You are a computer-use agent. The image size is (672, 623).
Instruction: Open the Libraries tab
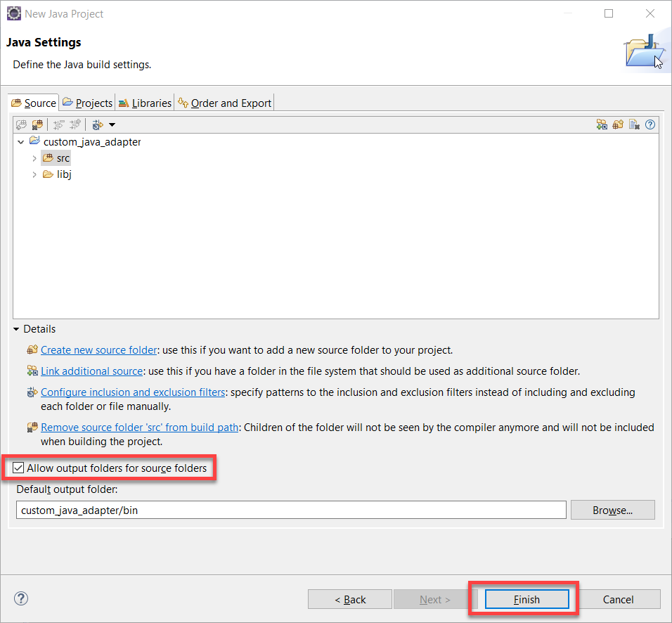coord(145,103)
